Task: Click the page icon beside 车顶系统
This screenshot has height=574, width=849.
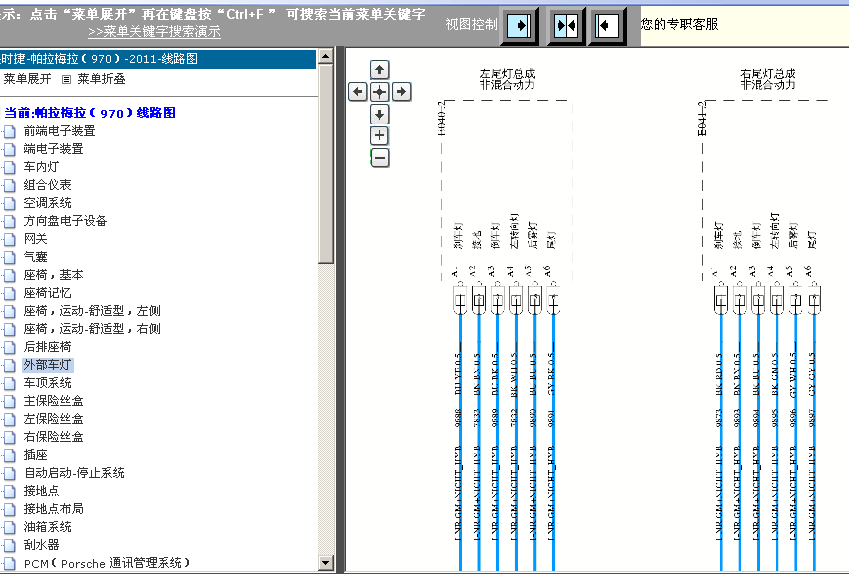Action: [10, 383]
